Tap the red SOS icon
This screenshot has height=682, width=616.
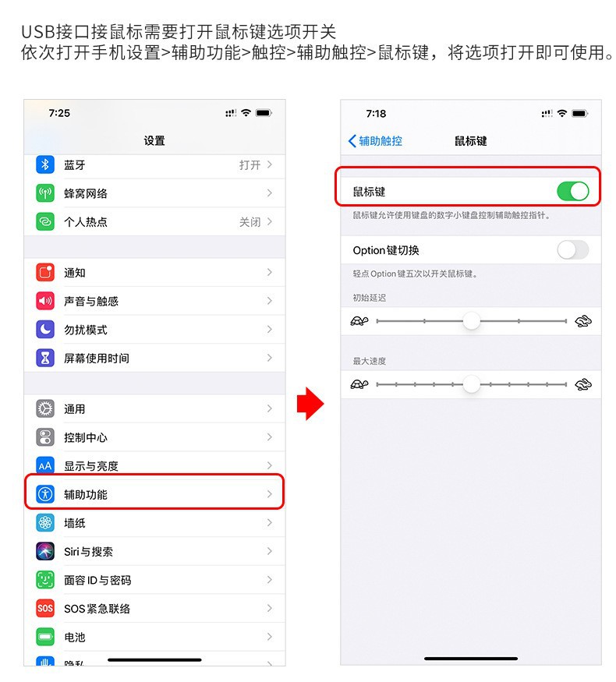[x=45, y=609]
